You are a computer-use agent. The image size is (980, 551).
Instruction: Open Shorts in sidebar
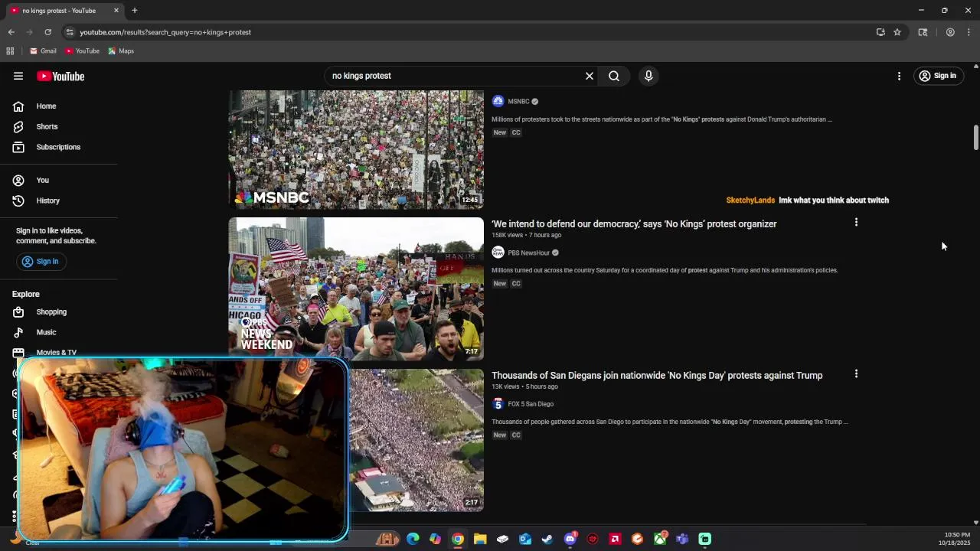[47, 126]
